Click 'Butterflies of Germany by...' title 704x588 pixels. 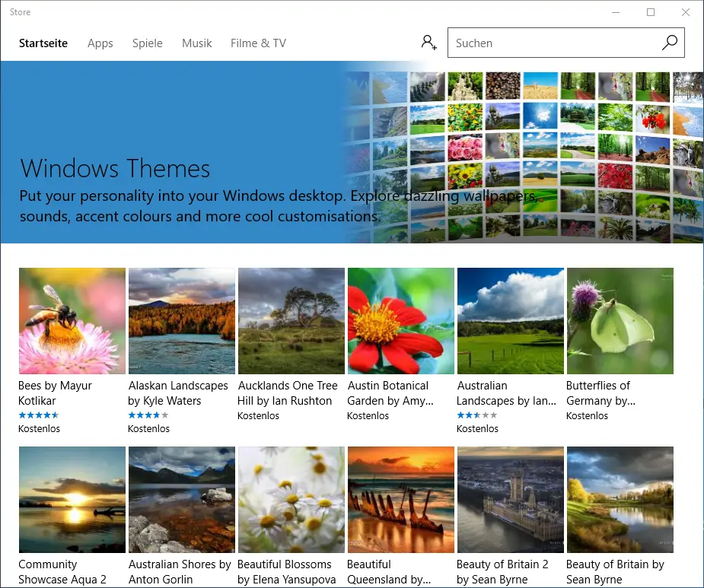click(x=600, y=393)
